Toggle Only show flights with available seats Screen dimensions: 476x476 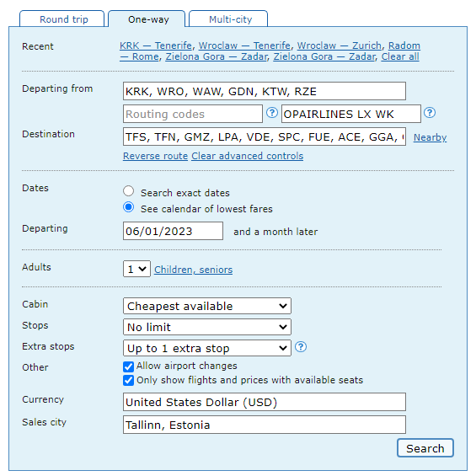128,380
